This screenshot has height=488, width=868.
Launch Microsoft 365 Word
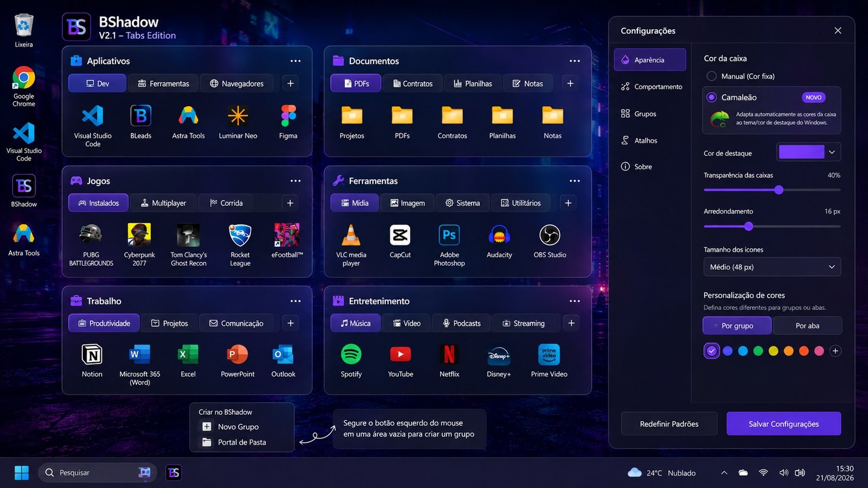click(x=139, y=355)
